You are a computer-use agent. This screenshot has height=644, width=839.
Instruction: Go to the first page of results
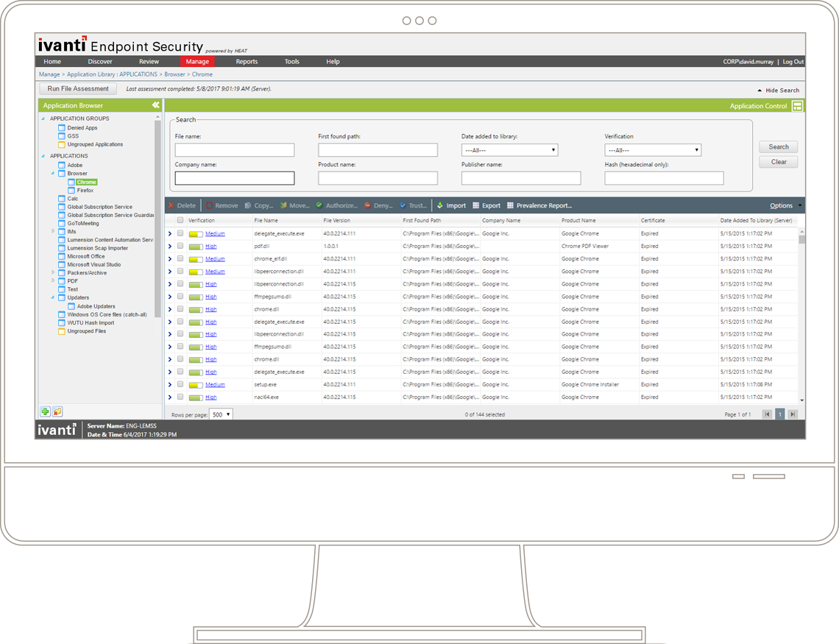pyautogui.click(x=767, y=414)
